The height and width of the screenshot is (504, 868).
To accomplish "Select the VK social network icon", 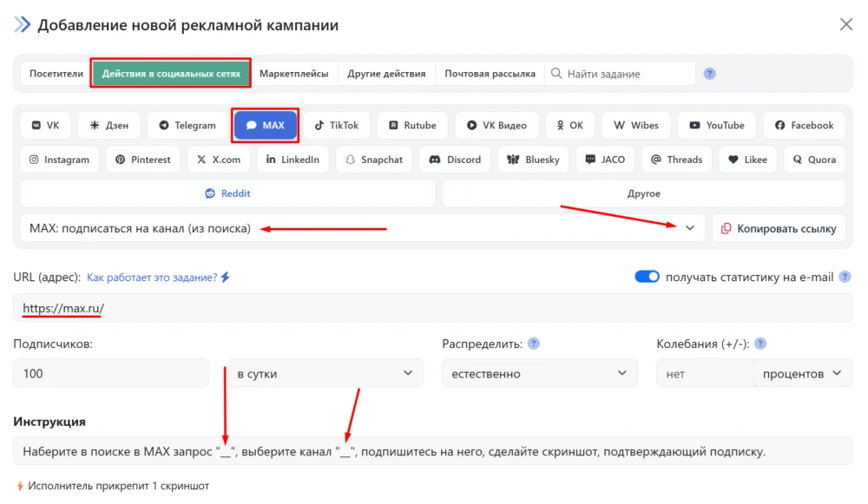I will pos(45,125).
